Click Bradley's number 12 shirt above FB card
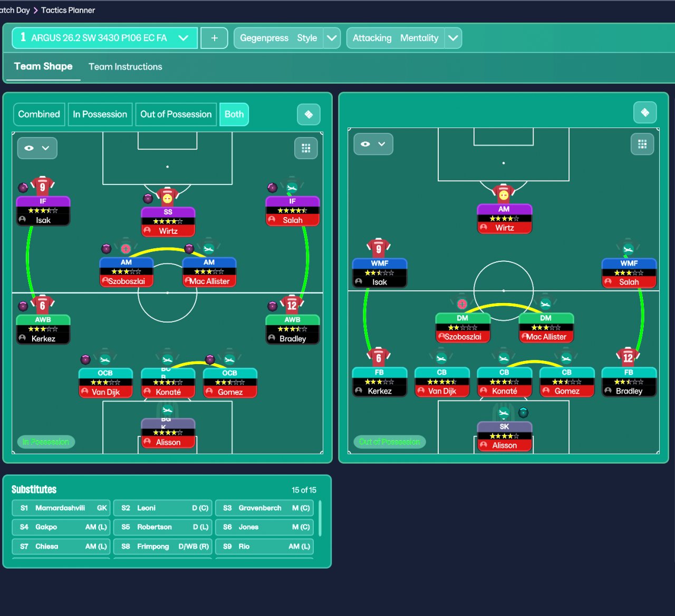This screenshot has width=675, height=616. coord(628,357)
